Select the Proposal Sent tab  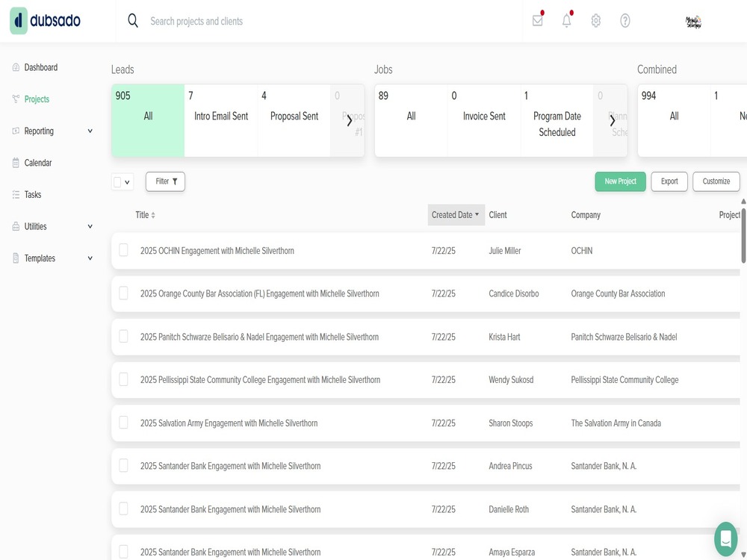[294, 120]
